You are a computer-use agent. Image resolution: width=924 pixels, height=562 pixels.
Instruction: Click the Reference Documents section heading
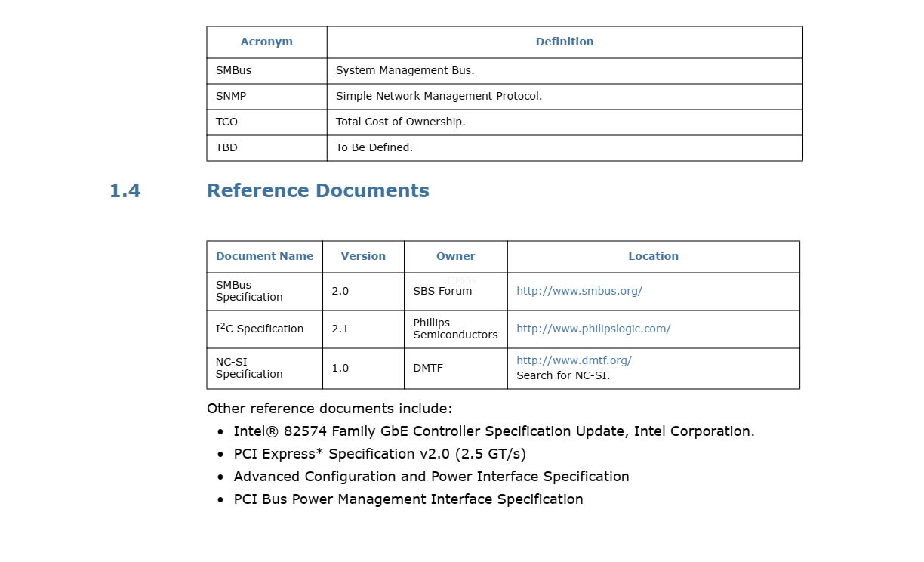tap(318, 191)
